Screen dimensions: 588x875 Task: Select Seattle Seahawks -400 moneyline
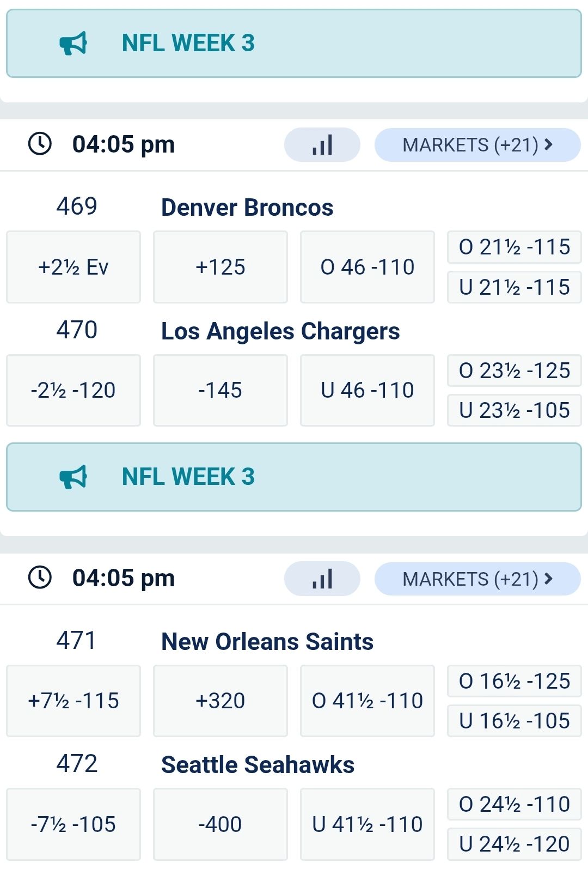(x=220, y=824)
